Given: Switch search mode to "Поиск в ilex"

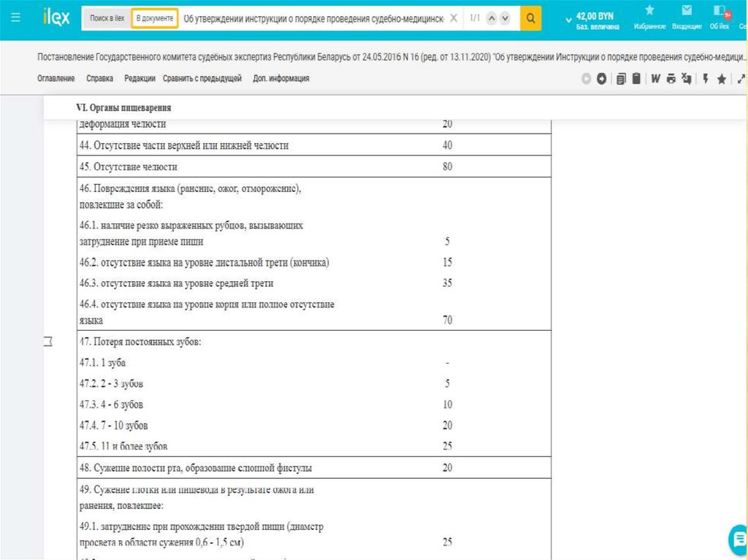Looking at the screenshot, I should point(107,19).
